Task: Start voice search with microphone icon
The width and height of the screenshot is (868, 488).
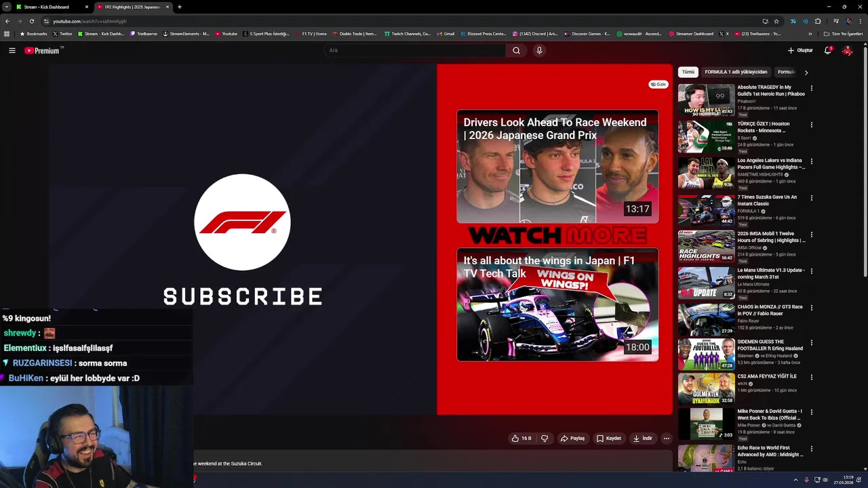Action: click(x=539, y=50)
